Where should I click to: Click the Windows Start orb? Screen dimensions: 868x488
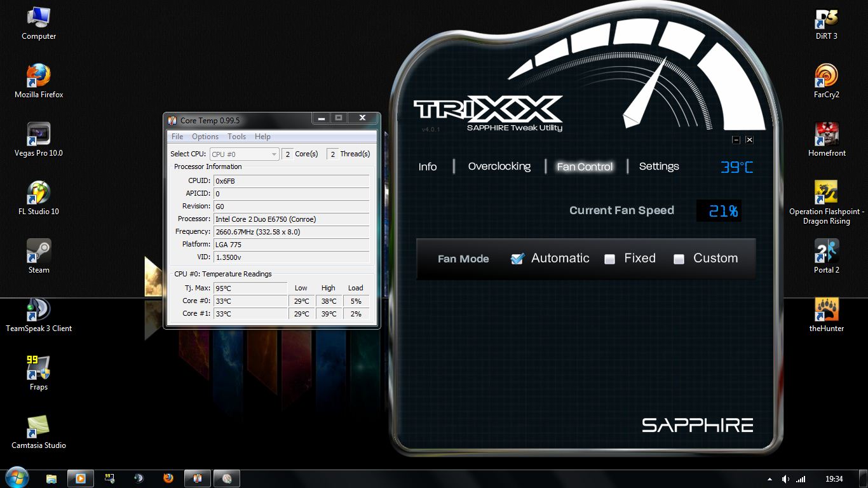click(17, 478)
